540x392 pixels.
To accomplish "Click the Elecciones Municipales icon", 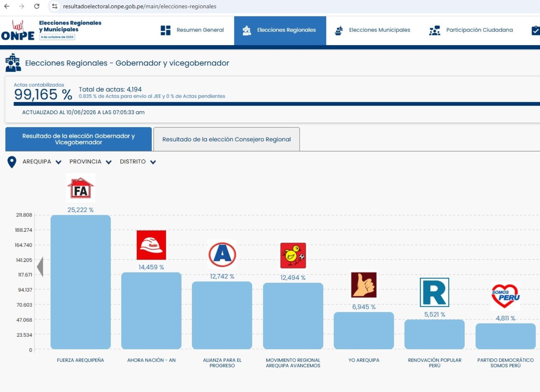I will click(x=339, y=30).
